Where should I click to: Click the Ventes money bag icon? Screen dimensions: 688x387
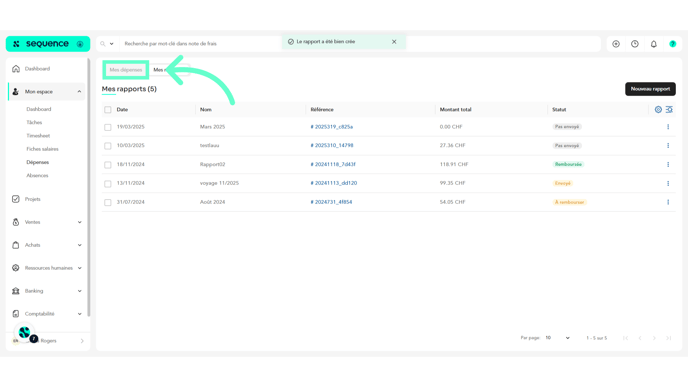[x=16, y=222]
